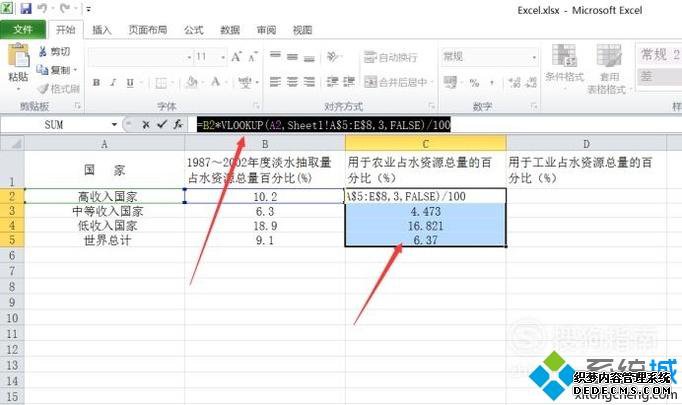
Task: Click the Select All corner button
Action: click(12, 143)
